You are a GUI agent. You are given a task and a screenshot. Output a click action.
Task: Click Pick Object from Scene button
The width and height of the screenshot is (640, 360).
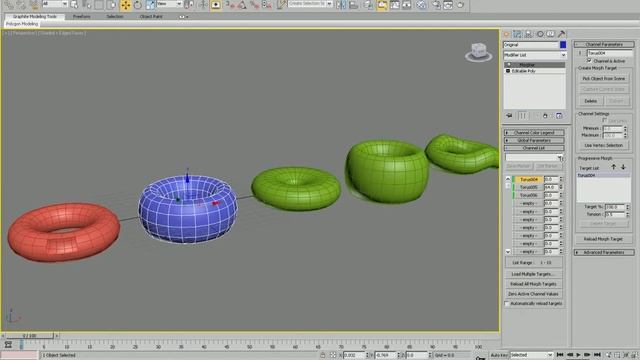pos(603,78)
